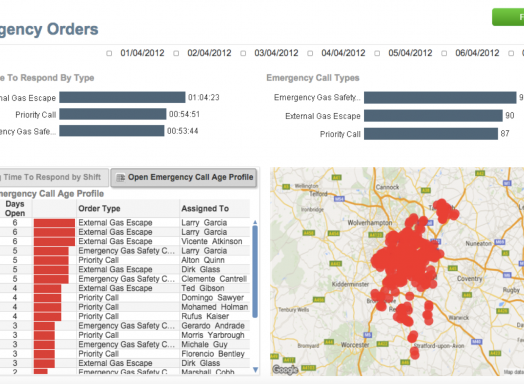
Task: Click the Gerardo Andrade row
Action: 125,326
